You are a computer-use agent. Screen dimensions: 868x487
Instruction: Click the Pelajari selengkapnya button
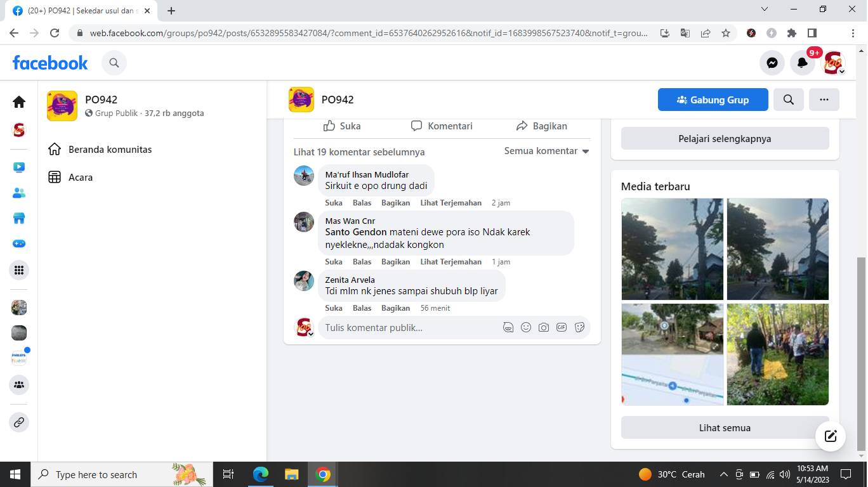tap(725, 138)
